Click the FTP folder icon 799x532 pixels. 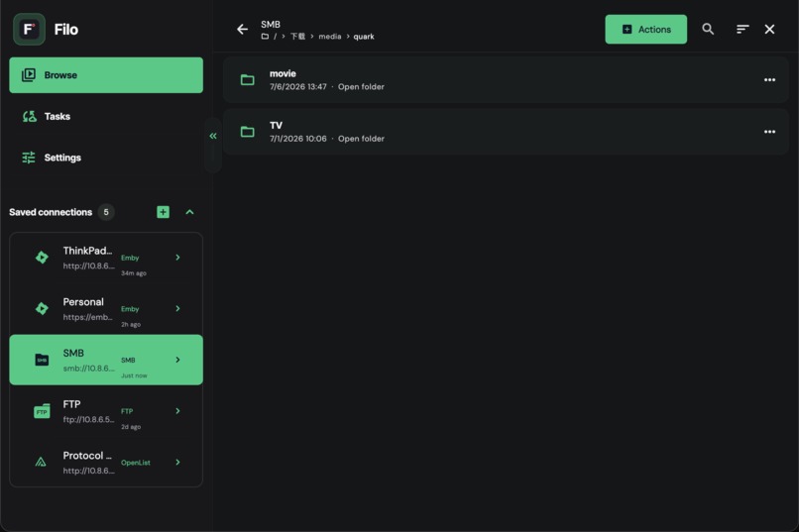click(42, 411)
